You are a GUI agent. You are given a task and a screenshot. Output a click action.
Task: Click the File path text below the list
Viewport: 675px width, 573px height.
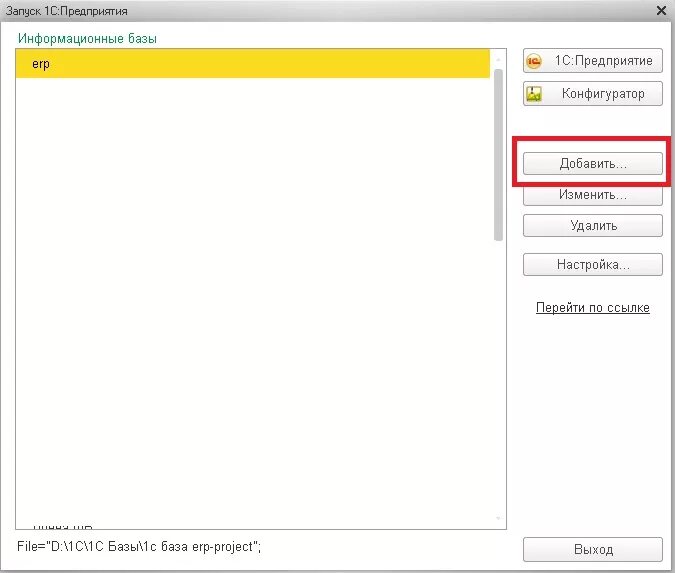tap(139, 547)
